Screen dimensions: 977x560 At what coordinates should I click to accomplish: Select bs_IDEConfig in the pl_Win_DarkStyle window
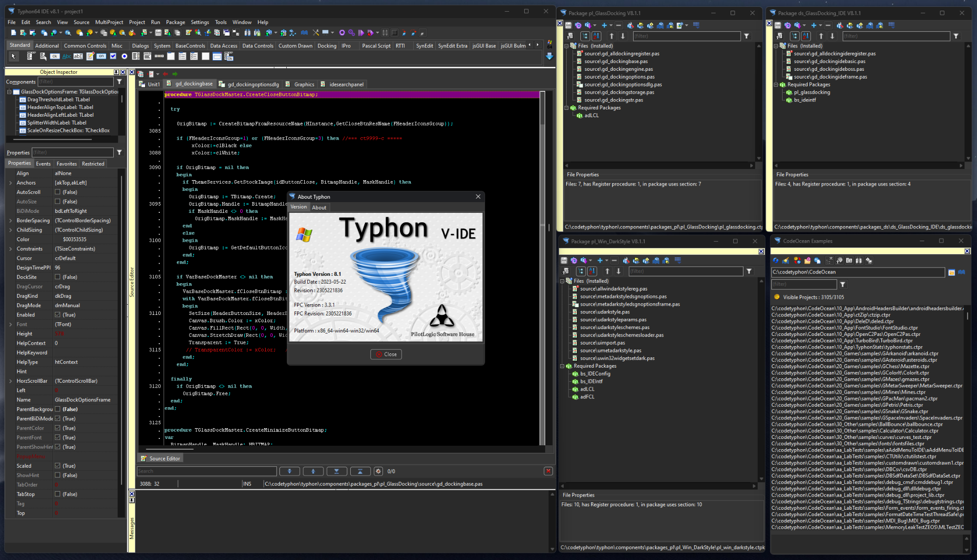click(595, 374)
